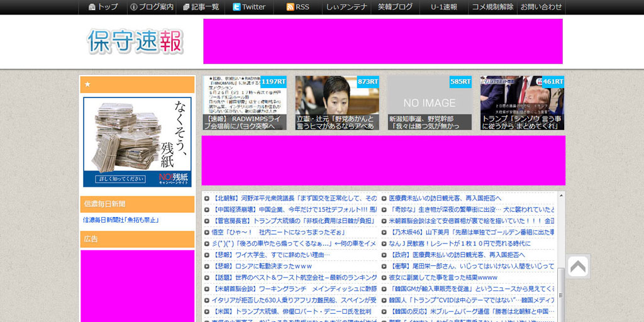Go to トップ home page
The width and height of the screenshot is (644, 322).
click(103, 7)
